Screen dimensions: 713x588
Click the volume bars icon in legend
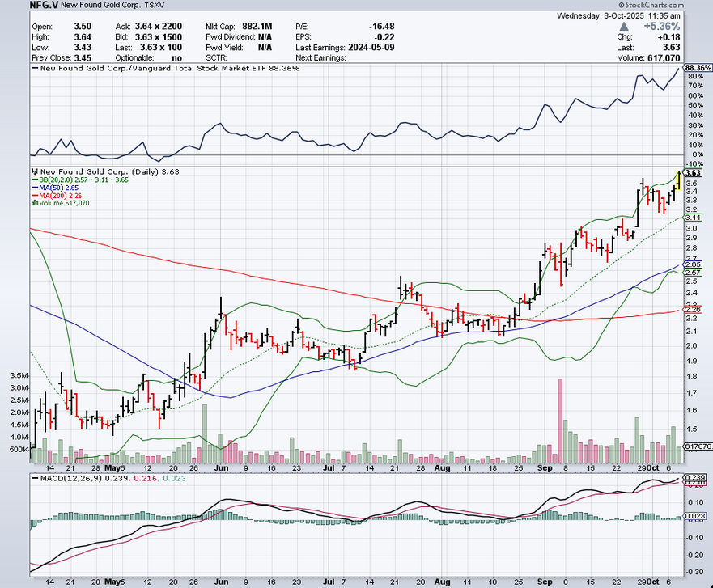(x=34, y=203)
